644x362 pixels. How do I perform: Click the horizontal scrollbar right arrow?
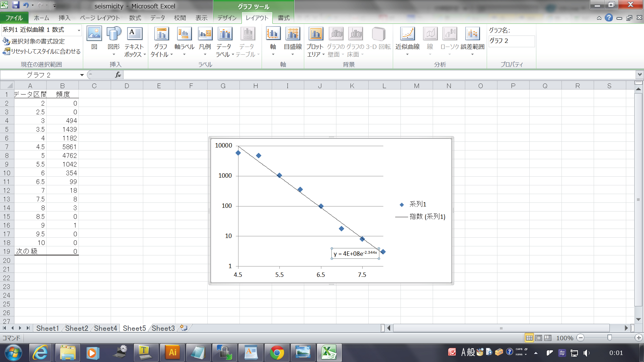click(626, 328)
